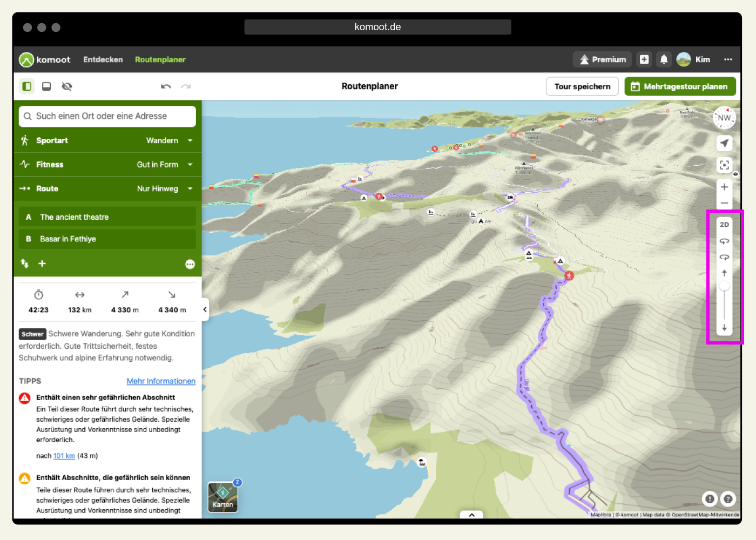The width and height of the screenshot is (756, 540).
Task: Open the Route Nur Hinweg dropdown
Action: coord(107,188)
